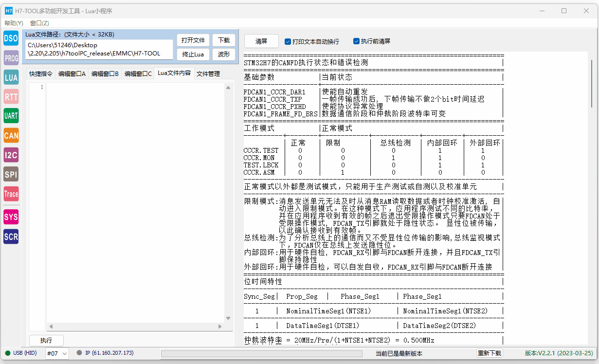The width and height of the screenshot is (599, 364).
Task: Click the FDCAN1_FRAME_FD_BRS row text
Action: (280, 114)
